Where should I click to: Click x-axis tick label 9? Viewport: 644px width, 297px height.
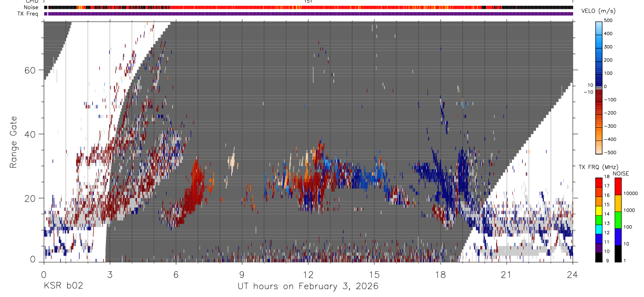242,274
